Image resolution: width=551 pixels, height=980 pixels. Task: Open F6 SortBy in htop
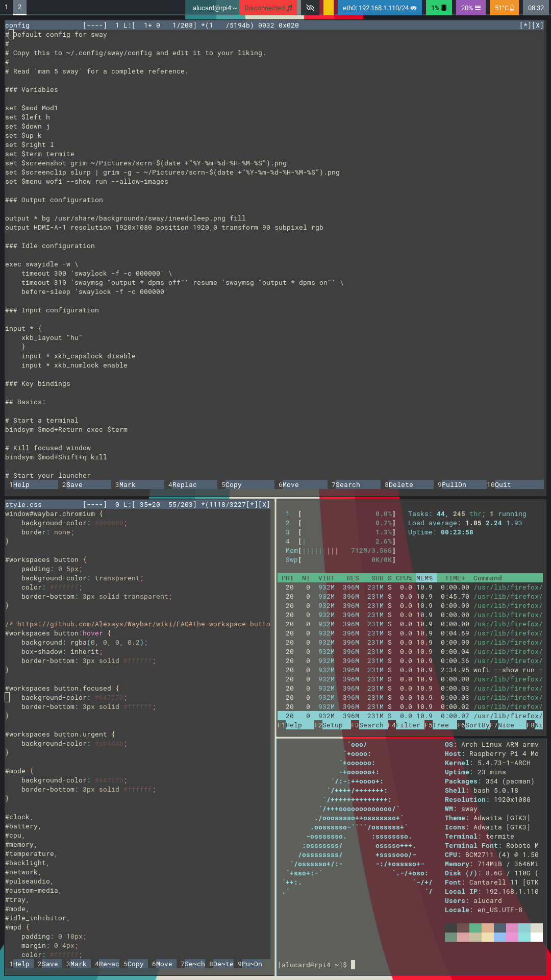click(473, 725)
